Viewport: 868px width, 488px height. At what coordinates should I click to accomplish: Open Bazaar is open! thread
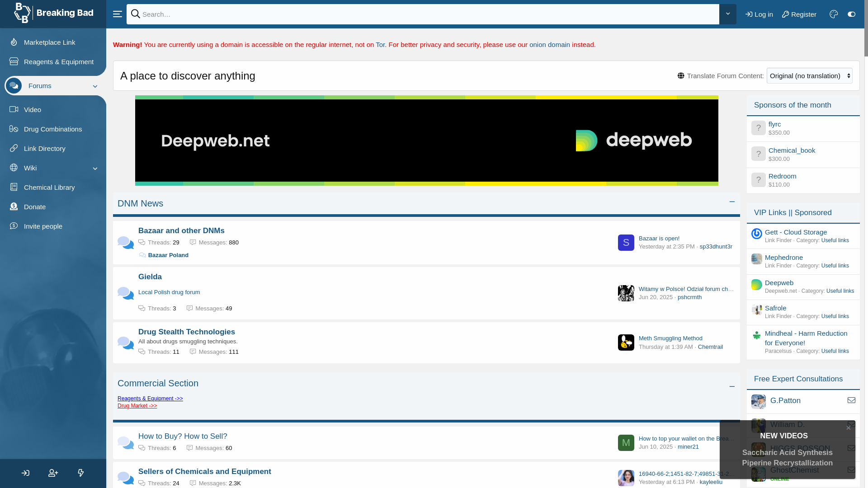point(659,238)
